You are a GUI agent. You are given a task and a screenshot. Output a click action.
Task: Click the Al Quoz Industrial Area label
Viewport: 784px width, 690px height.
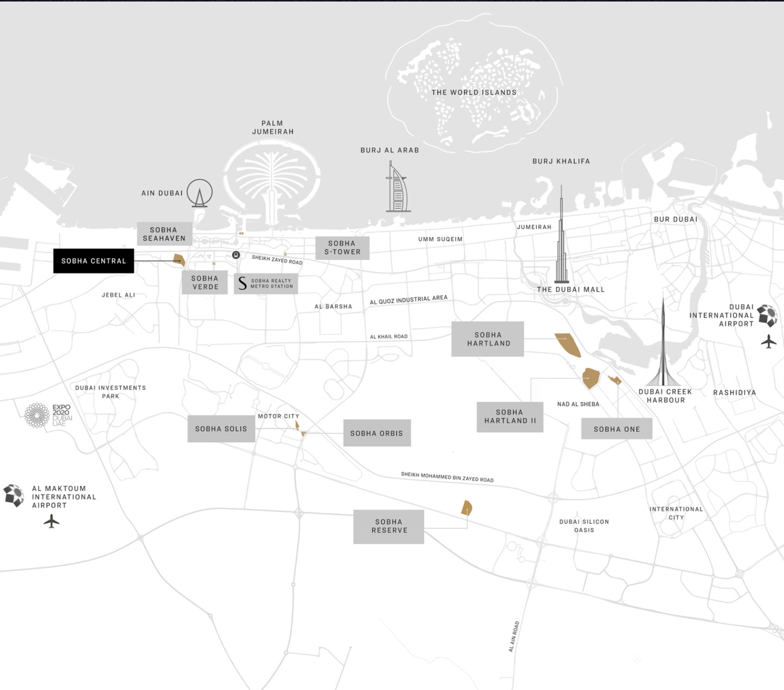point(409,300)
